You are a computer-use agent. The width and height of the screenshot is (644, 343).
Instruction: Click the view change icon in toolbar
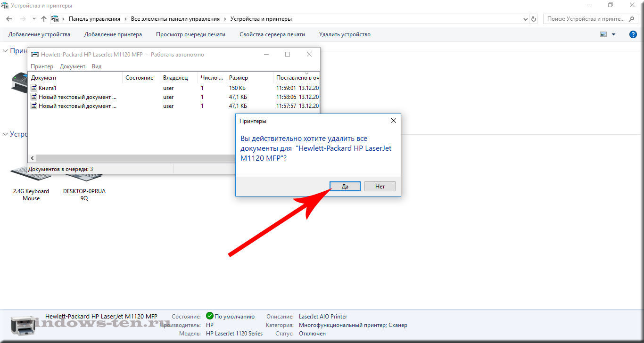[x=603, y=34]
